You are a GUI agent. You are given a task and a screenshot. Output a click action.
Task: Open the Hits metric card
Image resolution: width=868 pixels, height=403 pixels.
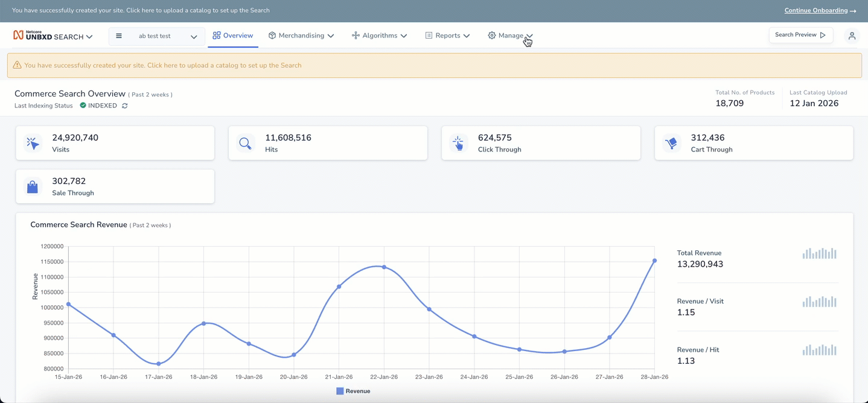tap(328, 143)
